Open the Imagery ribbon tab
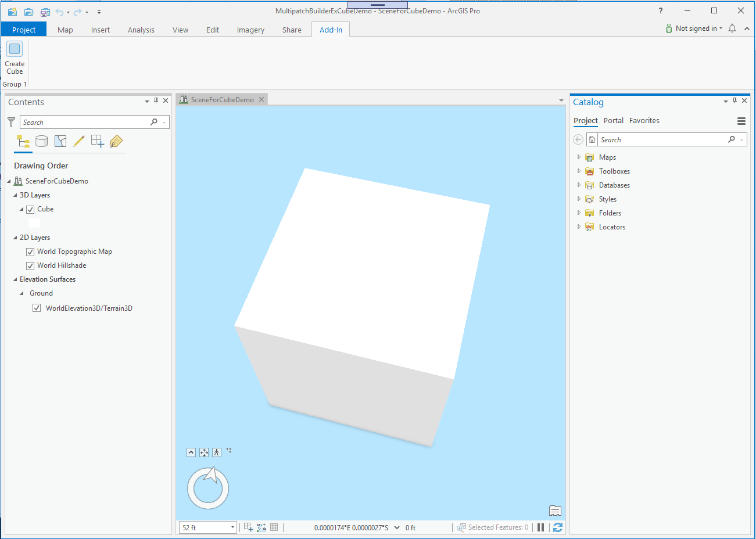The width and height of the screenshot is (756, 539). tap(250, 29)
